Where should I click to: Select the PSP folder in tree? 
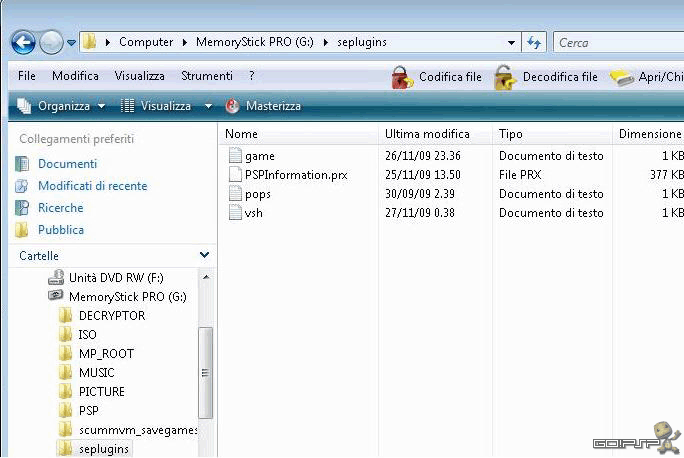pos(89,411)
